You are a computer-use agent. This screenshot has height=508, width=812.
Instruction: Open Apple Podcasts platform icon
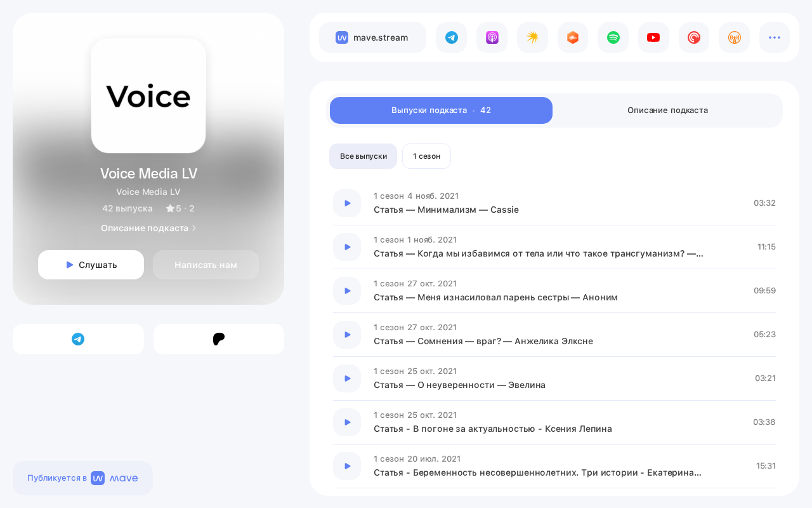[x=492, y=37]
